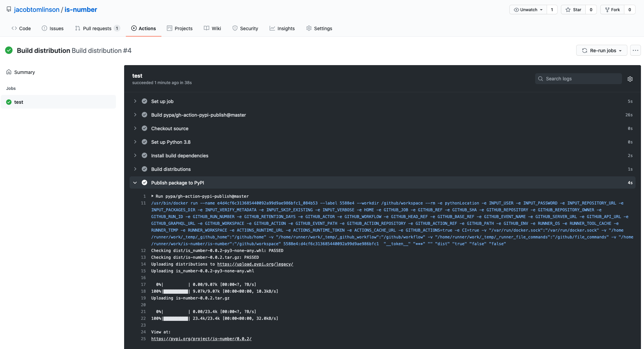Click the repository book icon beside jacobtomlinson
This screenshot has width=644, height=349.
(x=8, y=9)
